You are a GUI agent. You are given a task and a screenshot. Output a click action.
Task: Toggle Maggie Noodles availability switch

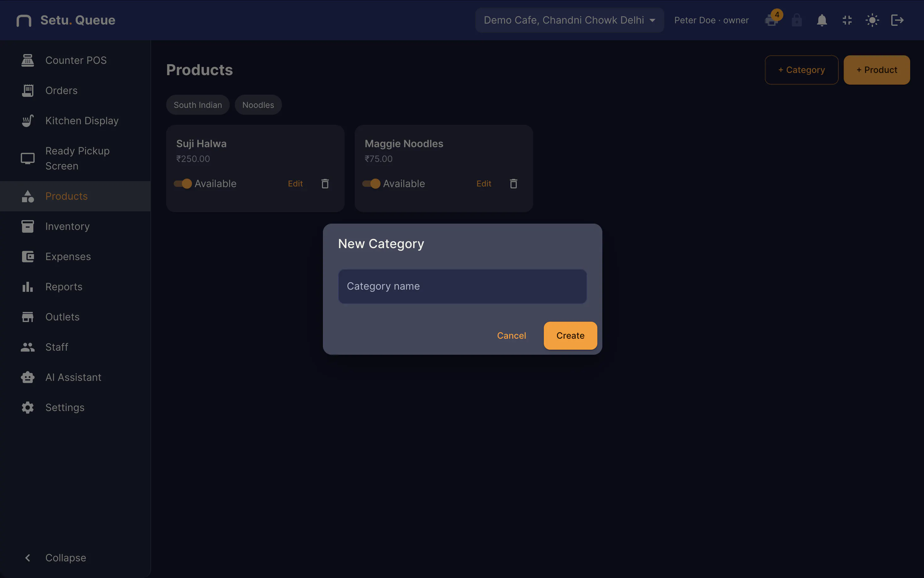[371, 183]
